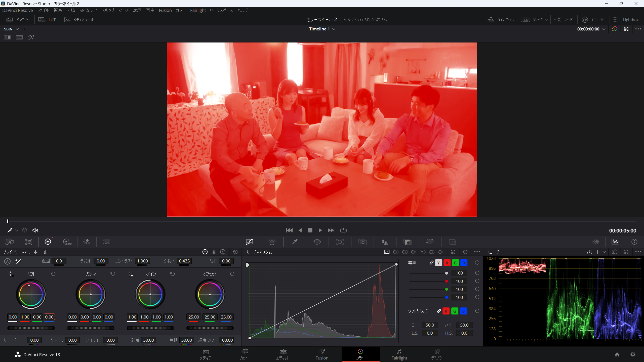Open the Power Window palette

pyautogui.click(x=317, y=242)
